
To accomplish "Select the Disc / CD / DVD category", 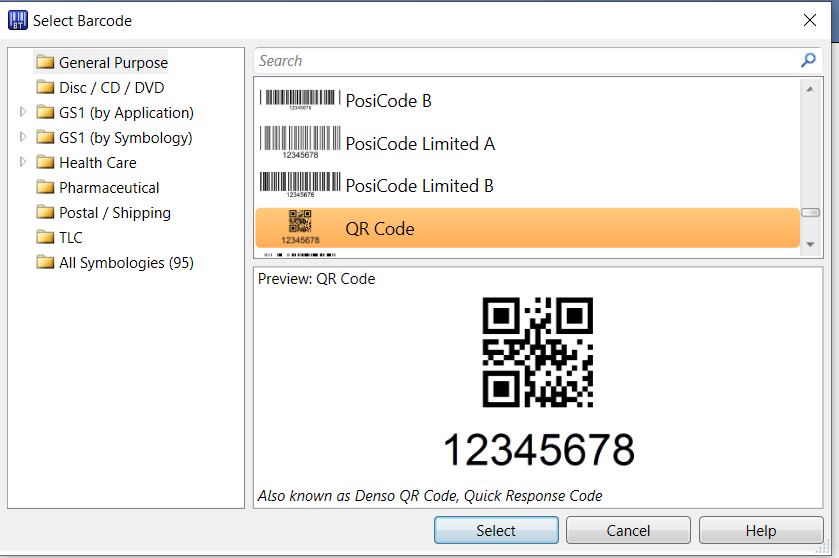I will (x=111, y=87).
